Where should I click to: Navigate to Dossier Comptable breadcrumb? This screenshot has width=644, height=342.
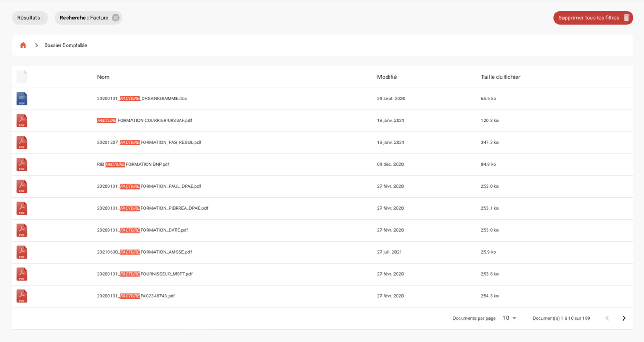pyautogui.click(x=65, y=45)
